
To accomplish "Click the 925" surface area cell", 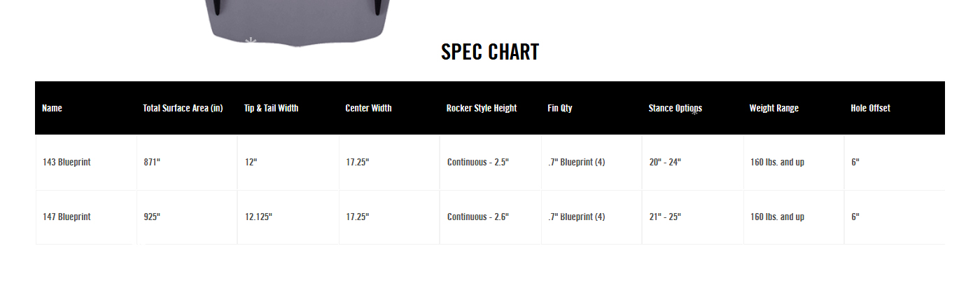I will tap(152, 217).
